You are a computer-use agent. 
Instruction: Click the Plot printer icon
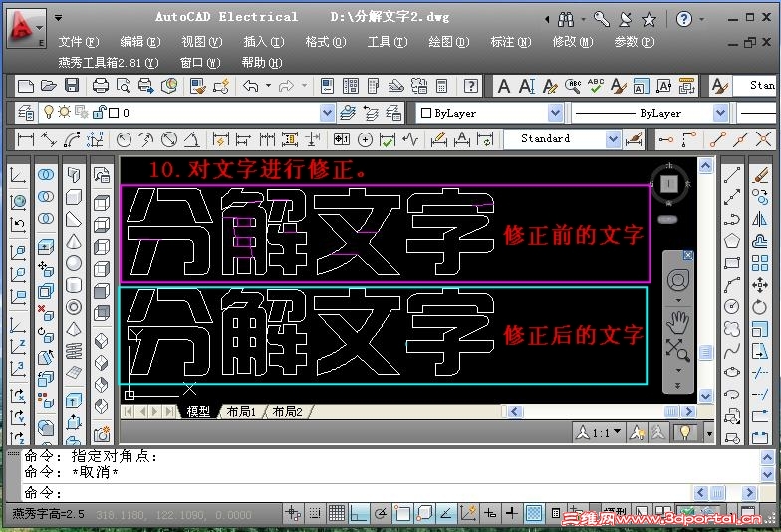pyautogui.click(x=100, y=86)
